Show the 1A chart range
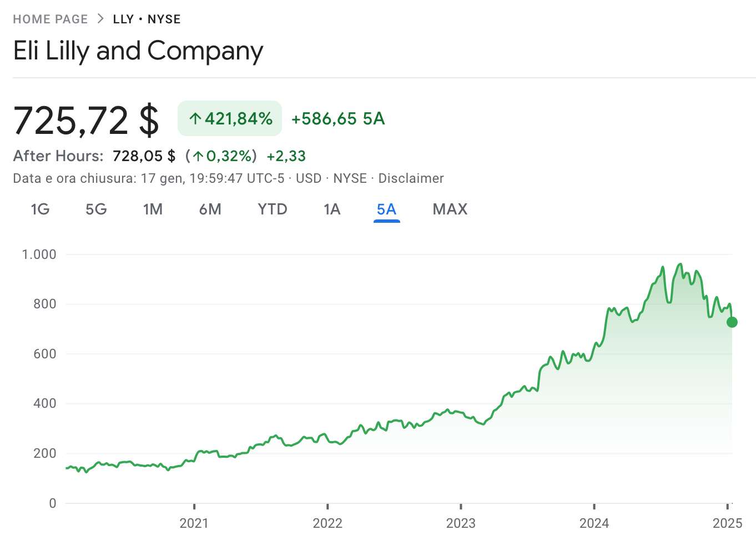Viewport: 756px width, 550px height. tap(332, 209)
